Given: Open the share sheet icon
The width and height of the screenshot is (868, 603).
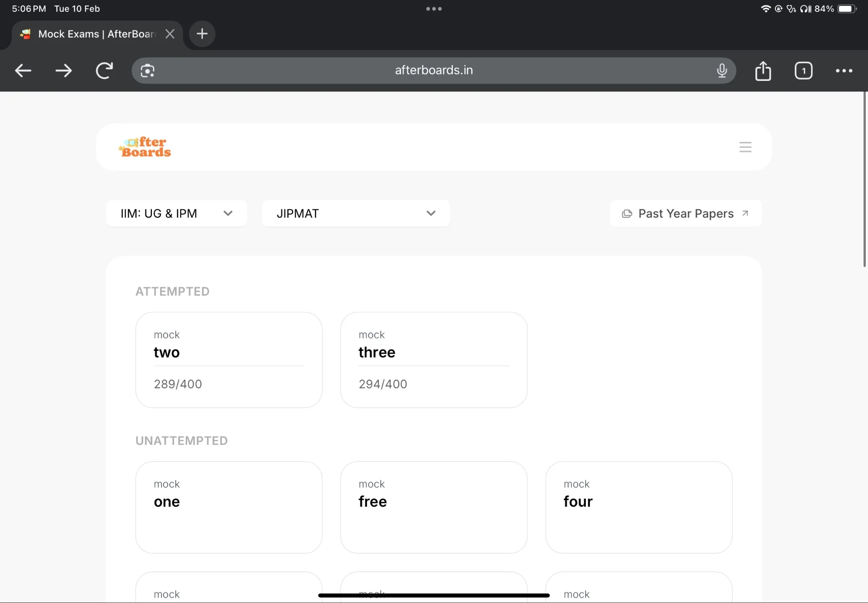Looking at the screenshot, I should click(x=763, y=71).
